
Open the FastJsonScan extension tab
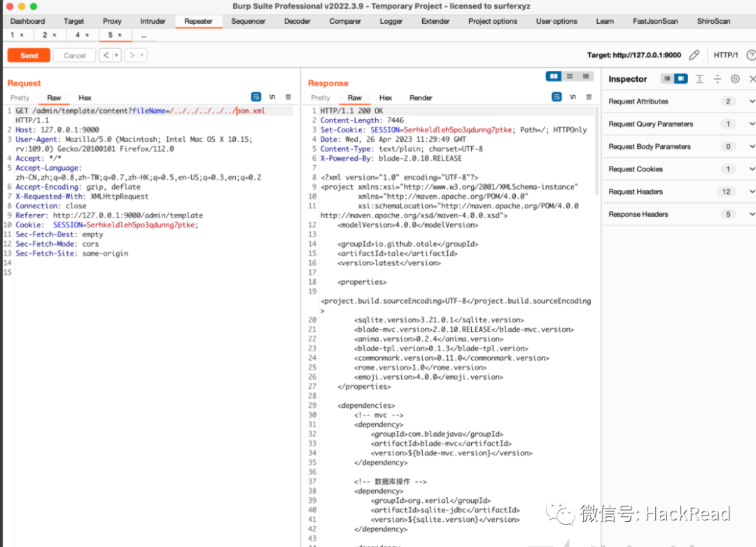655,21
